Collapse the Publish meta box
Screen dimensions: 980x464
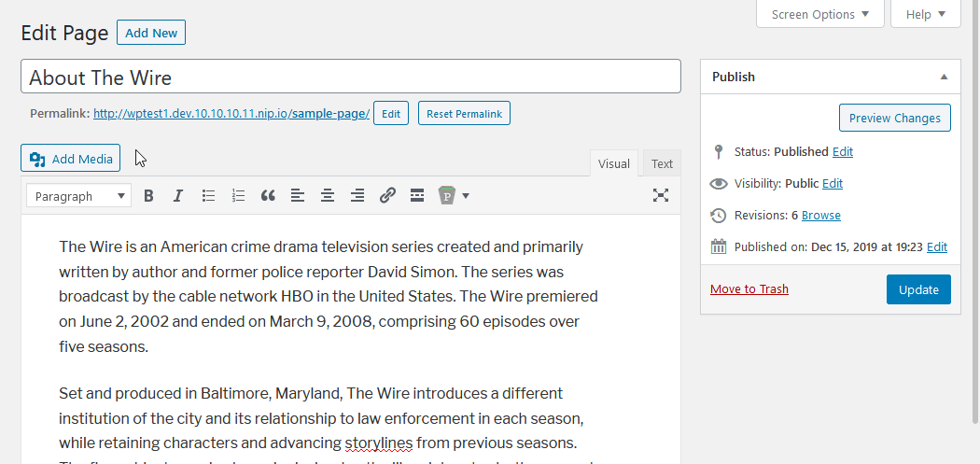[x=944, y=77]
